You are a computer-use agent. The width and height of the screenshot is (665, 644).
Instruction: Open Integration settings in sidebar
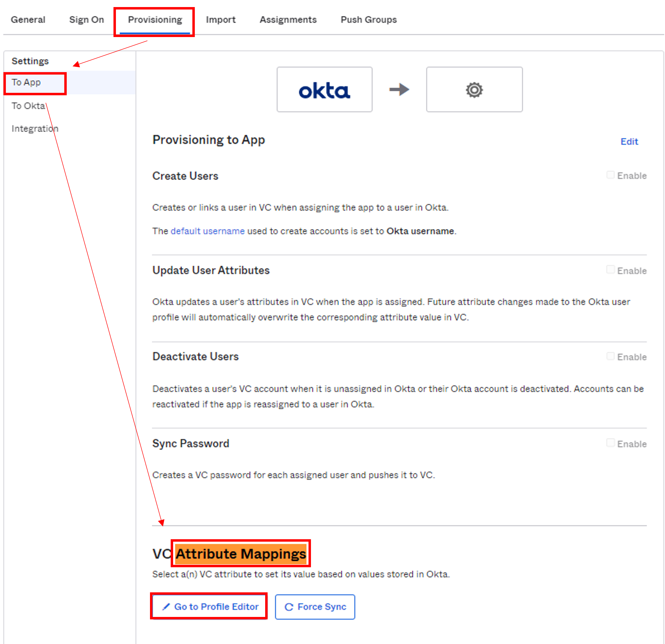(x=35, y=129)
